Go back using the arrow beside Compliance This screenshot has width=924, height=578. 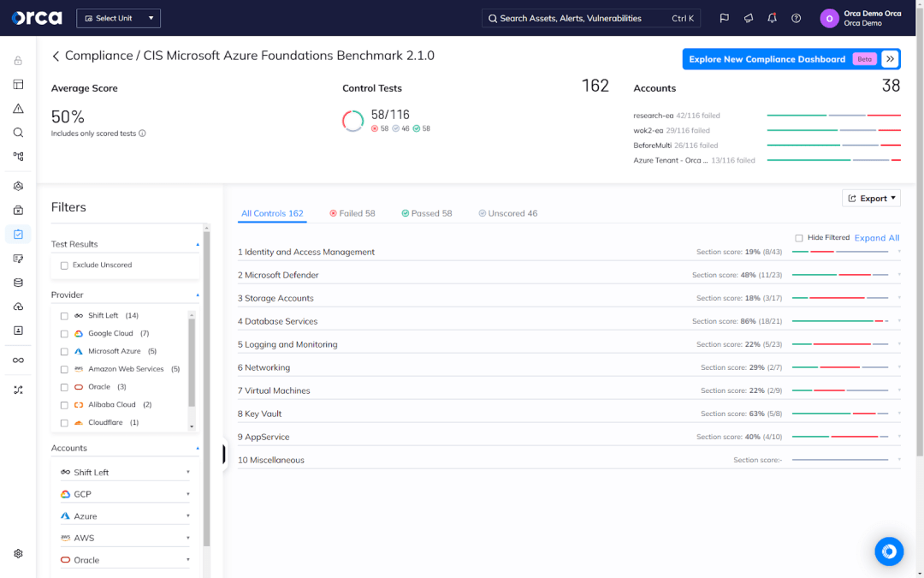click(56, 56)
